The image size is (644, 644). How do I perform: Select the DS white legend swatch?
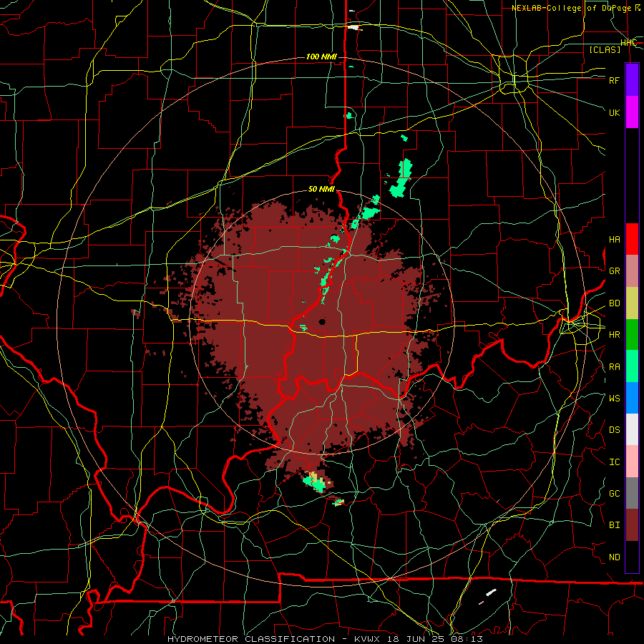(632, 429)
